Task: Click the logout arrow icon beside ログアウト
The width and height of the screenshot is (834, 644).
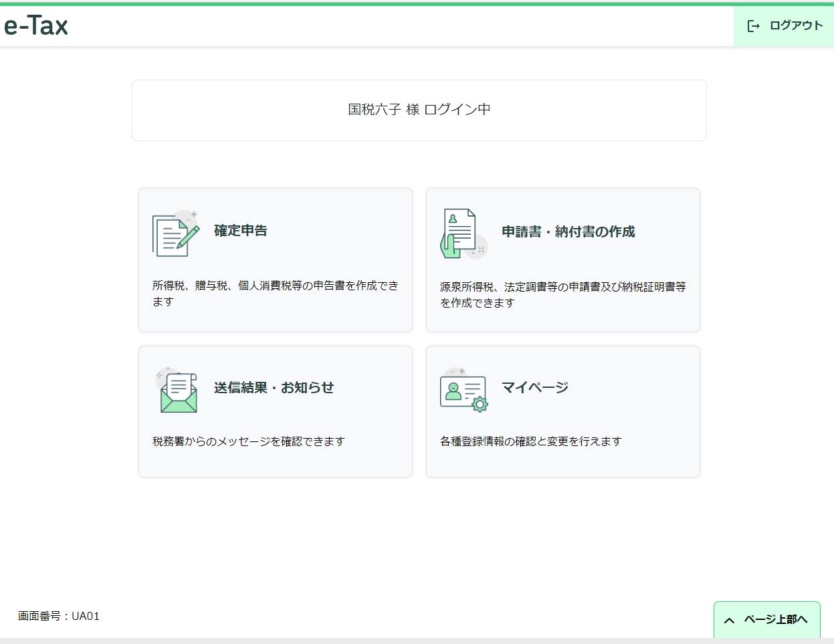Action: (x=754, y=26)
